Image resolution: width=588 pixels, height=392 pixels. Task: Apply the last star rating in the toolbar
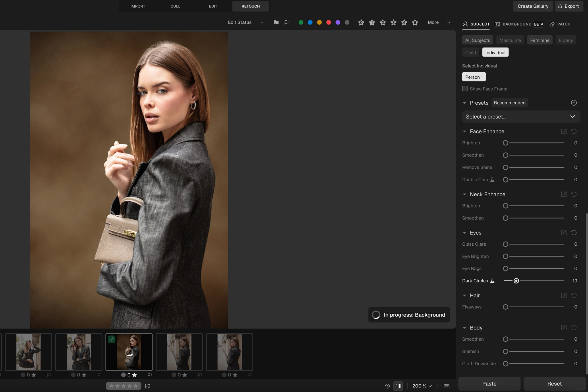[x=415, y=22]
